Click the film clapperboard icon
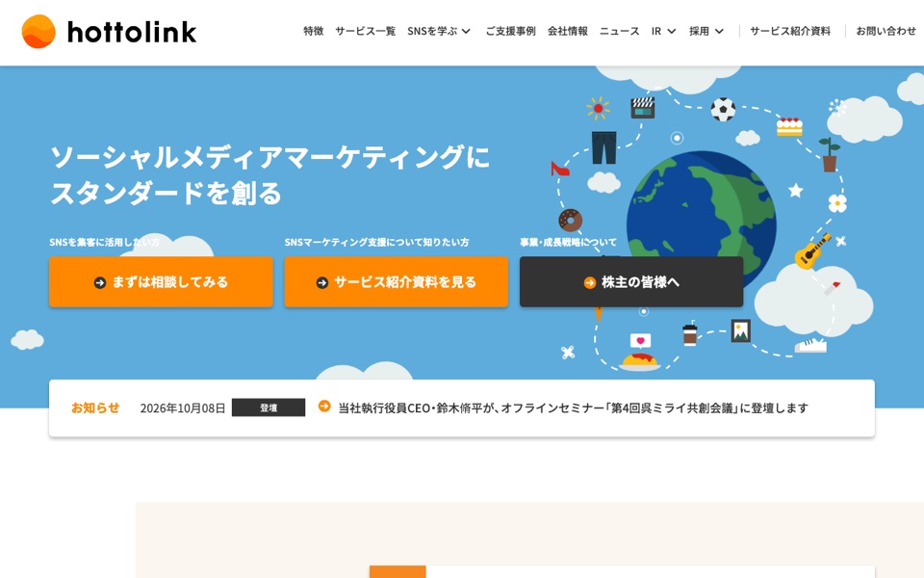 [643, 107]
